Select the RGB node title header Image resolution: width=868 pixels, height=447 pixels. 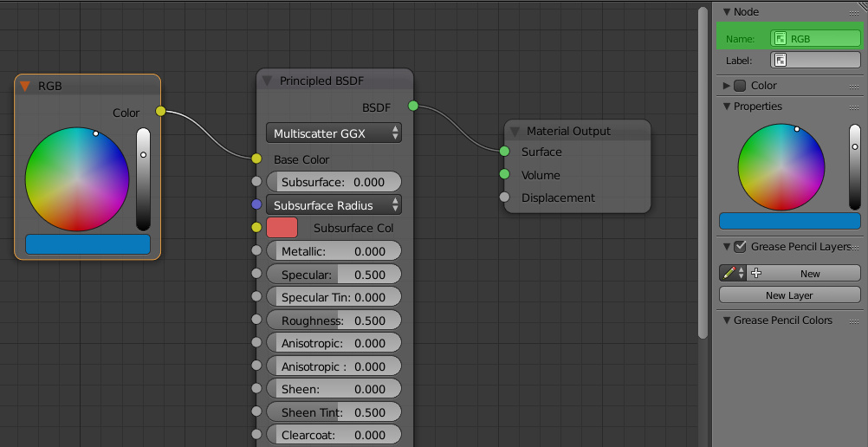click(x=87, y=86)
